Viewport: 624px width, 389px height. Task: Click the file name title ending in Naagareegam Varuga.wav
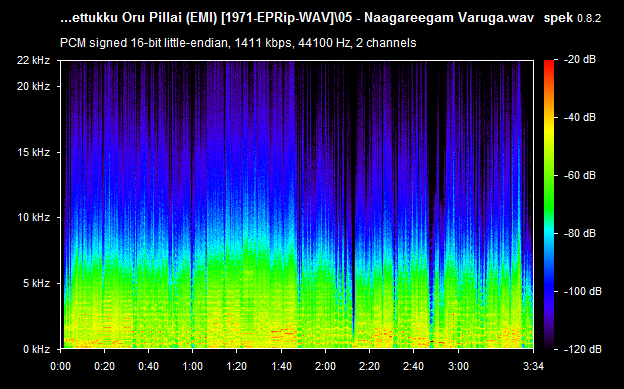point(297,18)
